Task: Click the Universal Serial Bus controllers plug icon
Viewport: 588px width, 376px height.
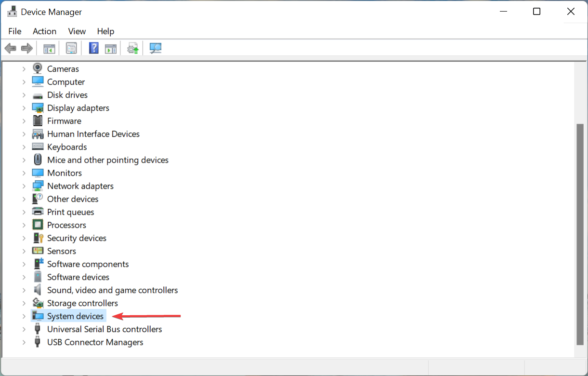Action: (38, 329)
